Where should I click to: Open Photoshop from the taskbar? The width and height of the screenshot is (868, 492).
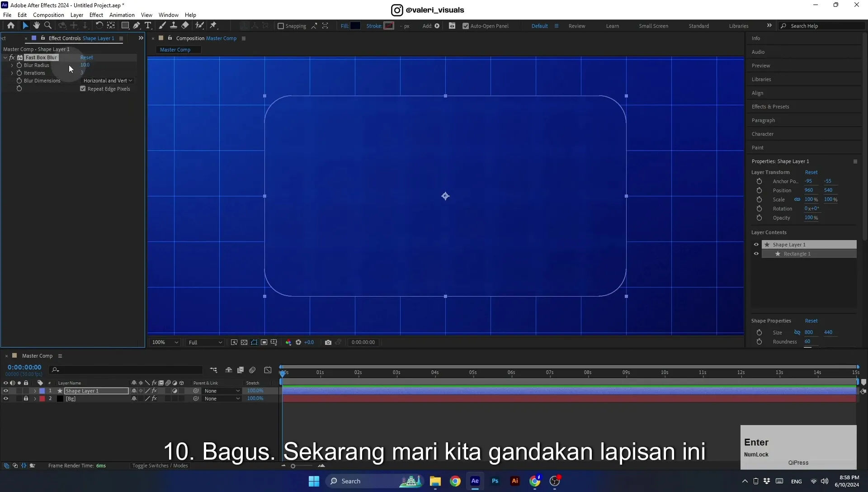coord(495,481)
